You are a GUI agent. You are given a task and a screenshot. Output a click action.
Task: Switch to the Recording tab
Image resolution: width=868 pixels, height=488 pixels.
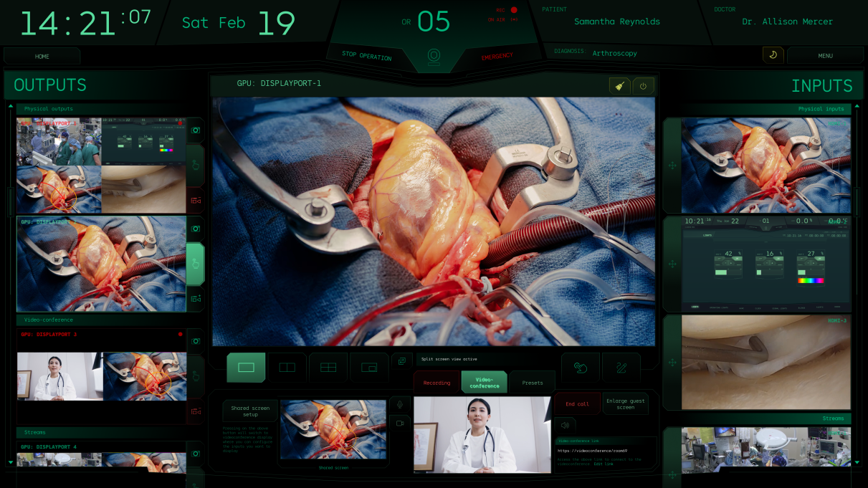pyautogui.click(x=437, y=383)
